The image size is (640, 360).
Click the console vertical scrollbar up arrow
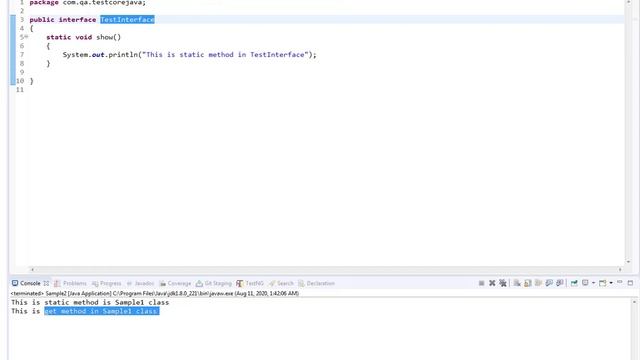click(634, 302)
